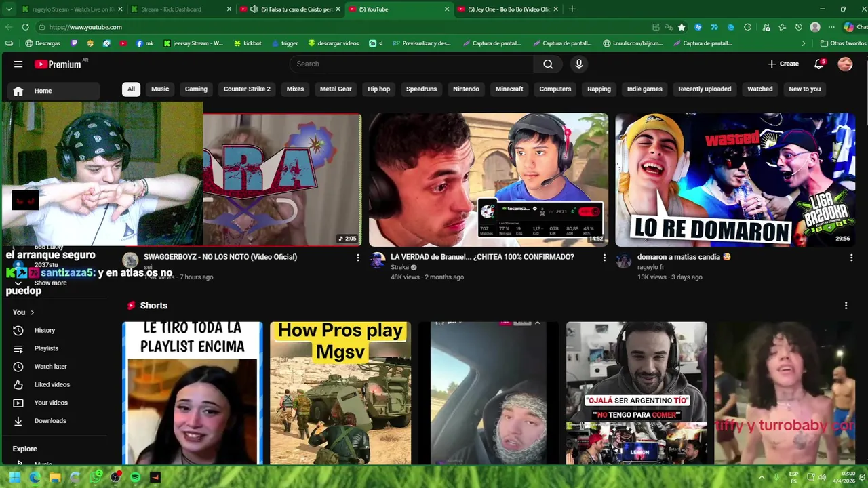Open browser history icon in the toolbar

click(798, 27)
